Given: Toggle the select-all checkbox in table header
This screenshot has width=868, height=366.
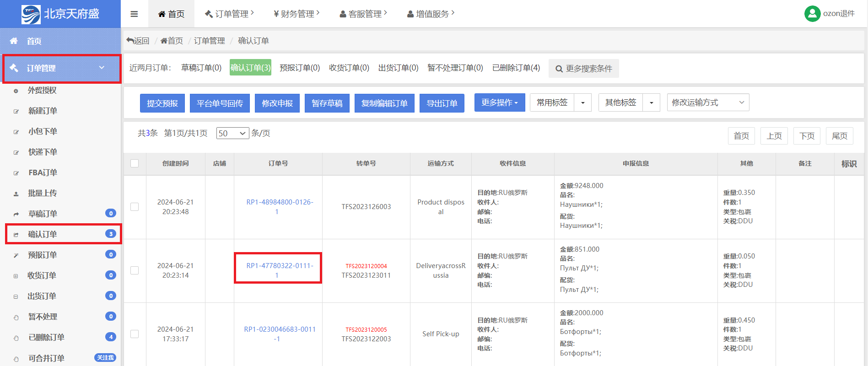Looking at the screenshot, I should click(135, 163).
